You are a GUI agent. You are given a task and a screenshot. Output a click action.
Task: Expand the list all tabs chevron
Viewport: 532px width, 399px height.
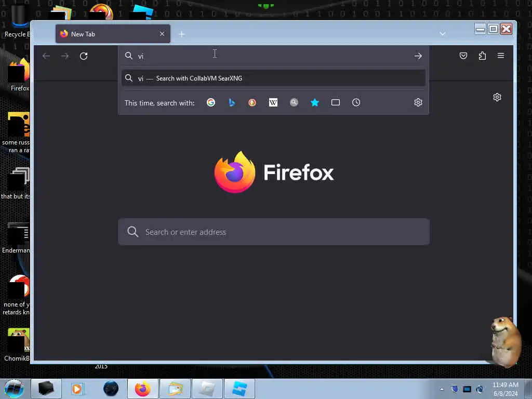pyautogui.click(x=443, y=34)
